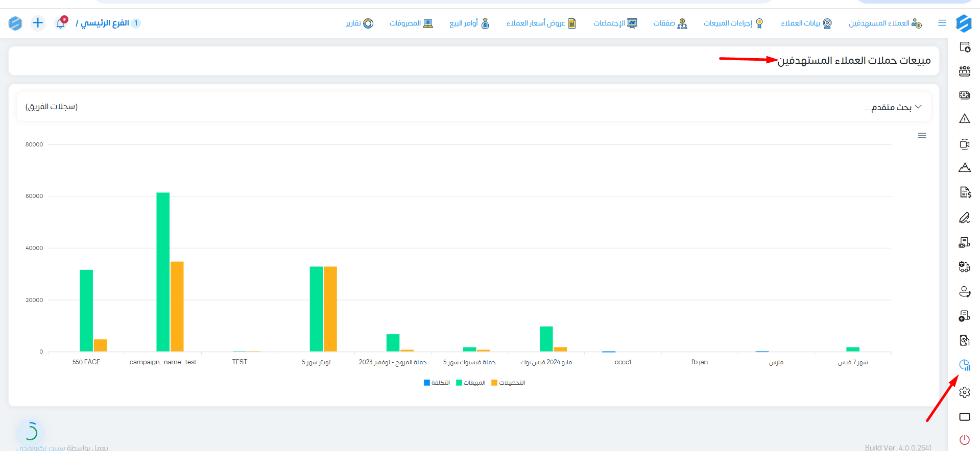Image resolution: width=980 pixels, height=451 pixels.
Task: Open the team people sidebar icon
Action: (964, 71)
